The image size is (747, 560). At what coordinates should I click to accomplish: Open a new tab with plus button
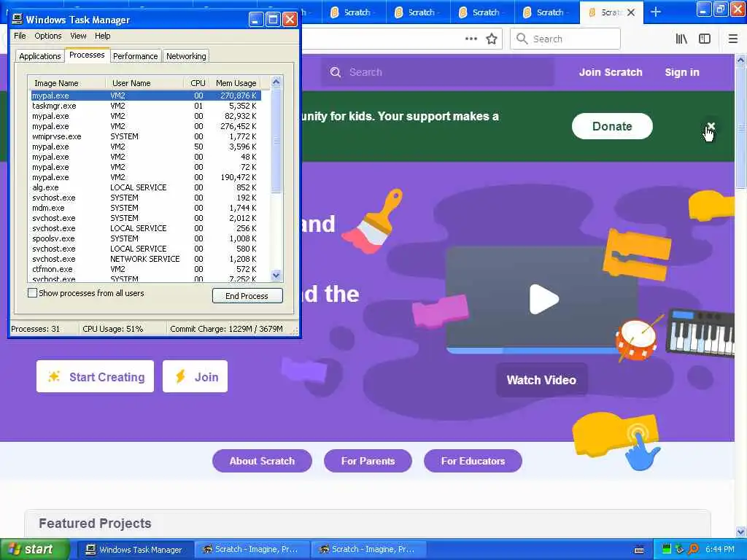coord(656,12)
